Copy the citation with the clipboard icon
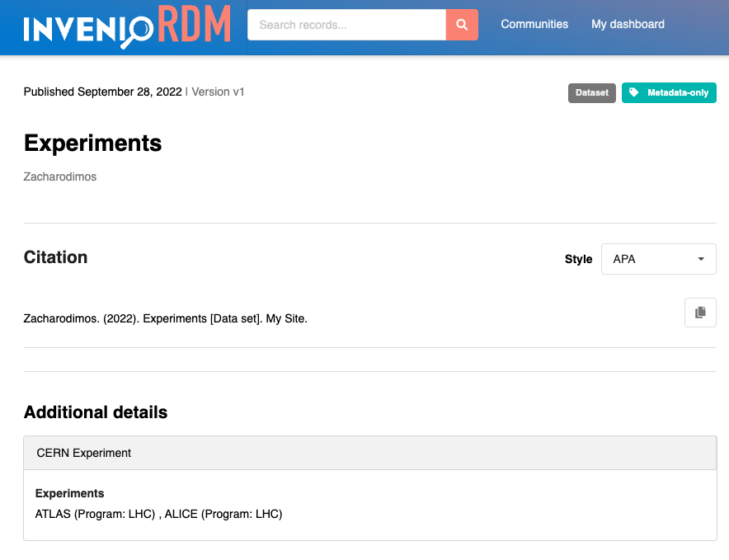The width and height of the screenshot is (729, 560). (700, 313)
